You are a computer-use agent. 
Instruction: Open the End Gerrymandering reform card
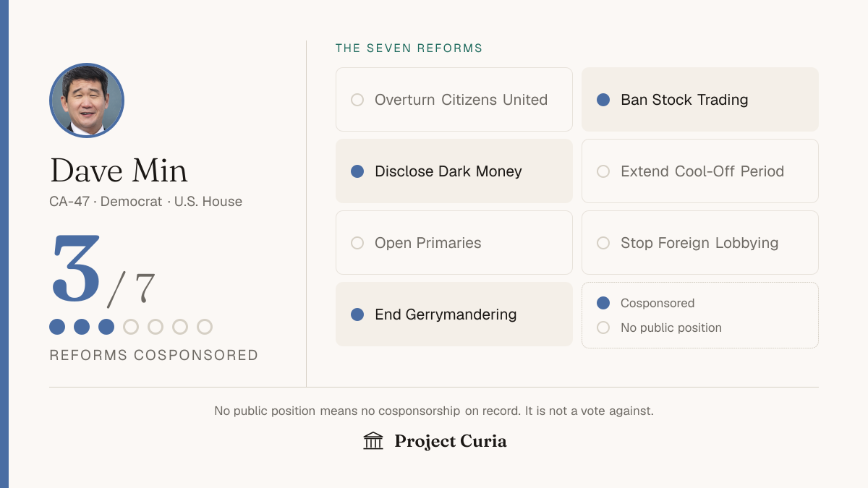coord(454,314)
